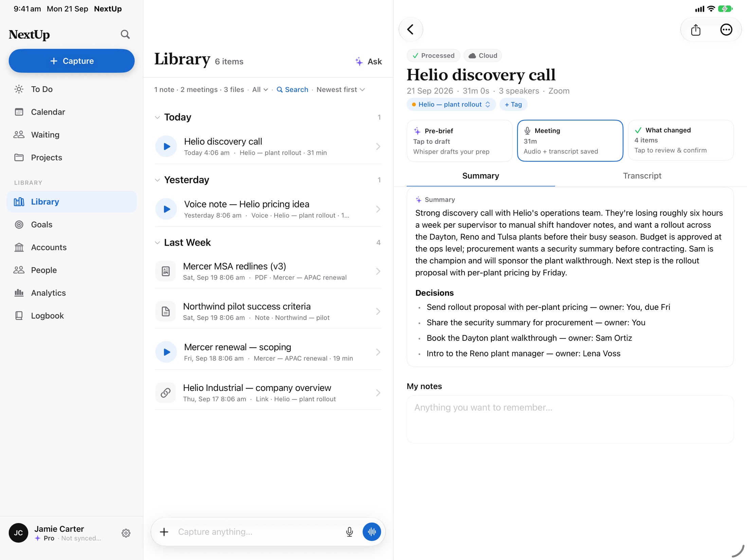Open the All filter dropdown
This screenshot has height=560, width=747.
click(260, 90)
